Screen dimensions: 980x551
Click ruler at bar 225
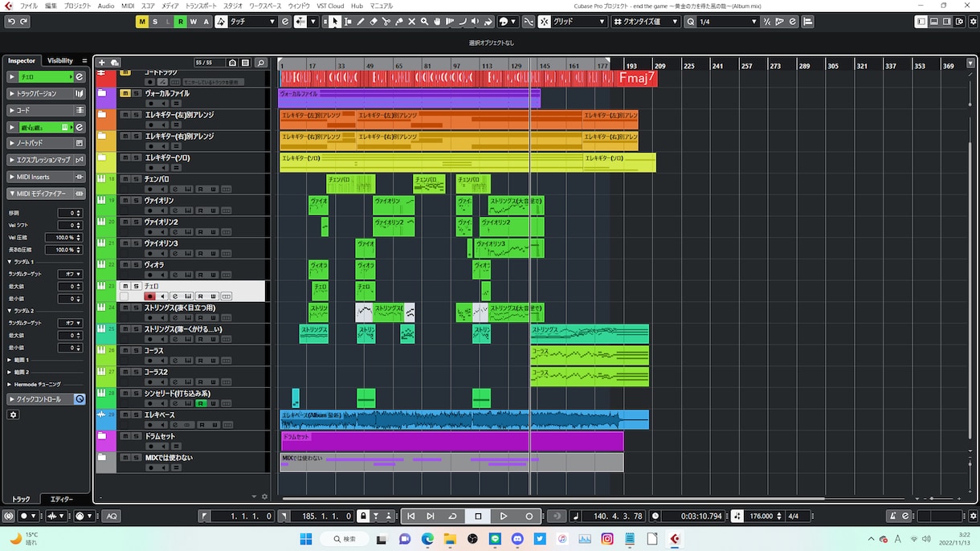coord(688,64)
